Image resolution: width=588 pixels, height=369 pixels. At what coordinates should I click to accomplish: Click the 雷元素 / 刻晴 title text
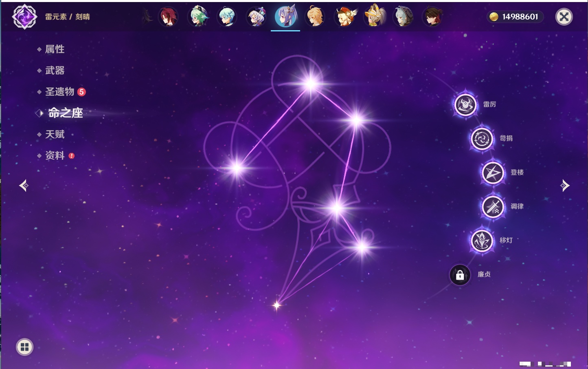[x=68, y=17]
